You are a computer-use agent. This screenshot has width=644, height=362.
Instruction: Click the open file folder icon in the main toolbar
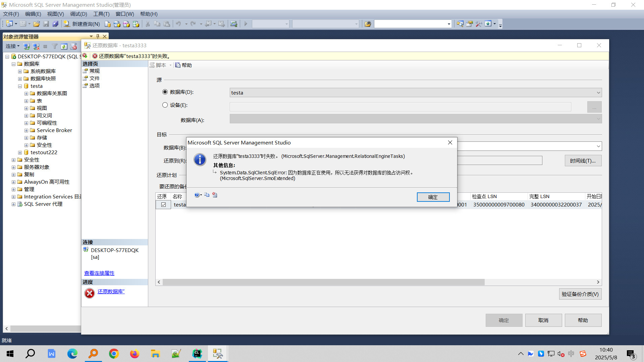pyautogui.click(x=37, y=24)
